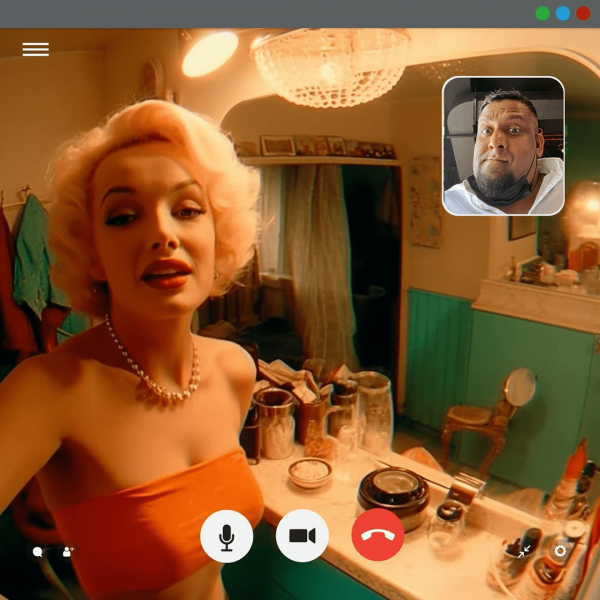600x600 pixels.
Task: Hang up via the red phone icon
Action: point(378,536)
